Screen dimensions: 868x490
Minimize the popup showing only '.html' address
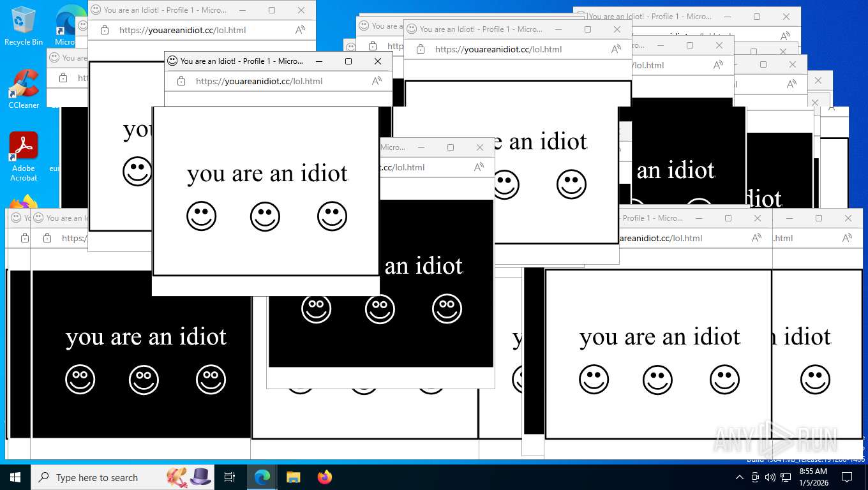pyautogui.click(x=789, y=218)
